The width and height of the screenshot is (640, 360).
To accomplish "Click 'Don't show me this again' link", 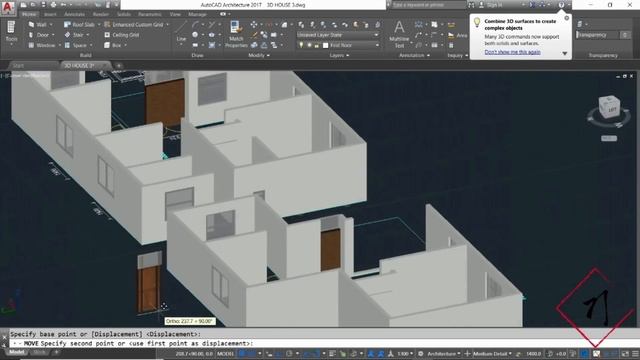I will [512, 52].
